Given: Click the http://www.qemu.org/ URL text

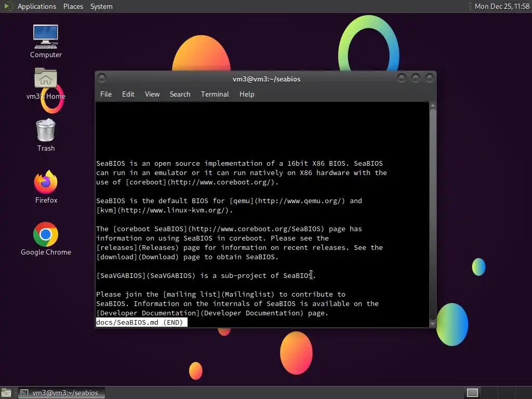Looking at the screenshot, I should pyautogui.click(x=300, y=201).
